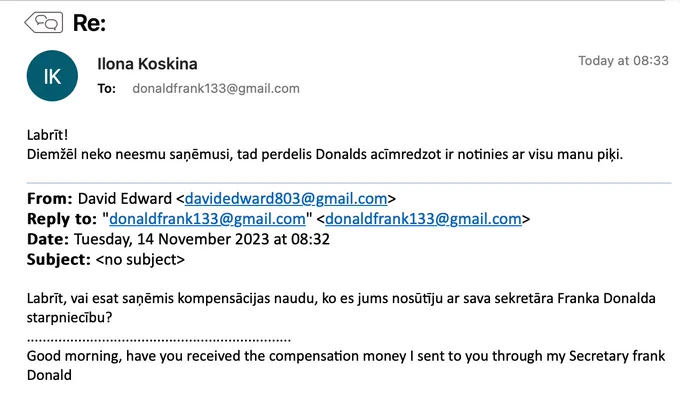The height and width of the screenshot is (397, 680).
Task: Click the English Good morning paragraph
Action: click(346, 365)
